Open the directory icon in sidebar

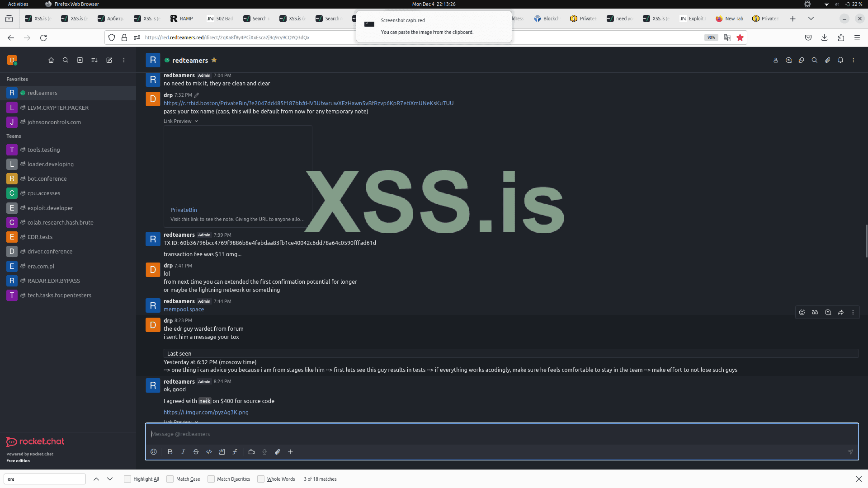point(80,60)
